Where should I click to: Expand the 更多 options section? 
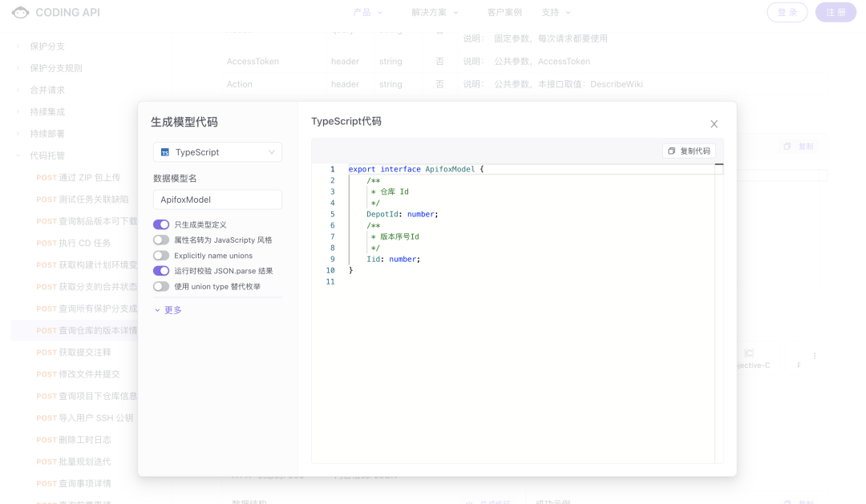click(x=168, y=310)
